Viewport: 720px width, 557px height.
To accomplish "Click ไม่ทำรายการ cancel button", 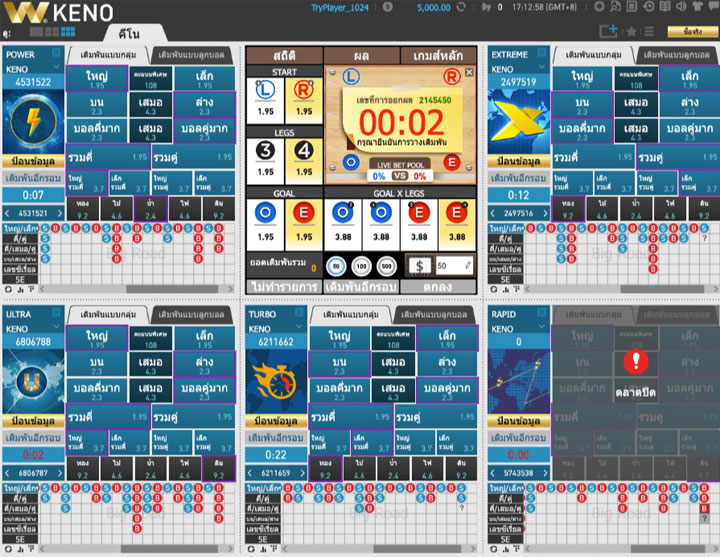I will 284,287.
